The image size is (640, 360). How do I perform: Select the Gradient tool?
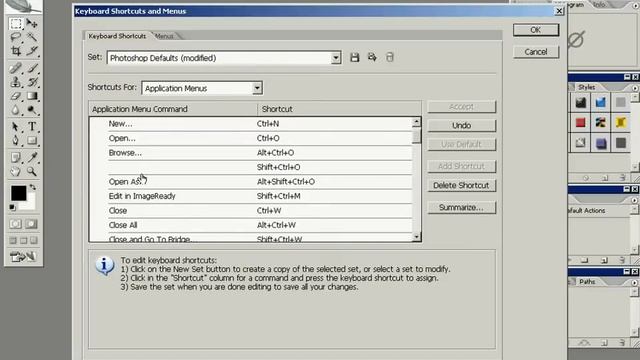[32, 96]
